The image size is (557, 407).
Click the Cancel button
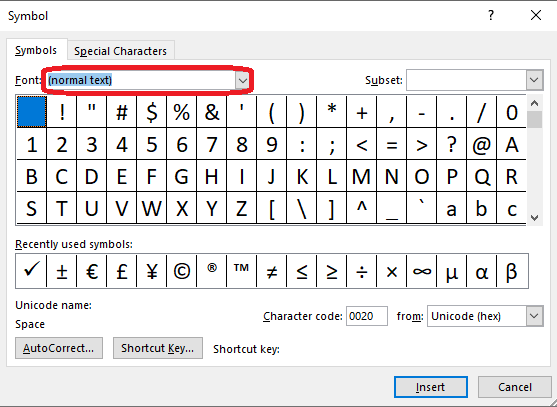click(x=515, y=387)
